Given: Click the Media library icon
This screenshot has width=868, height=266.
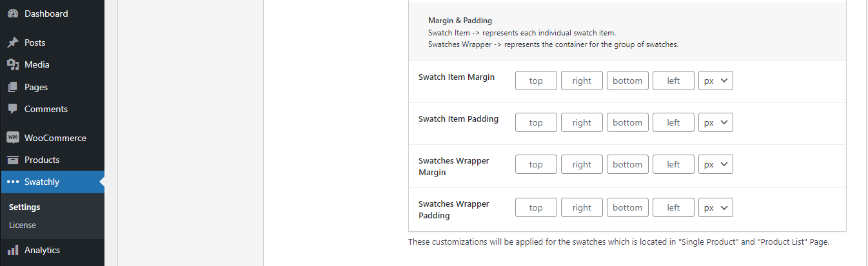Looking at the screenshot, I should (x=12, y=64).
